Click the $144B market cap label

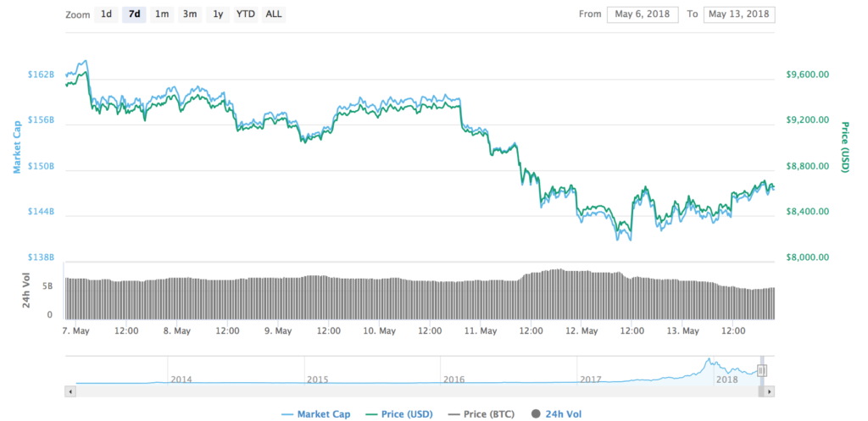tap(42, 212)
